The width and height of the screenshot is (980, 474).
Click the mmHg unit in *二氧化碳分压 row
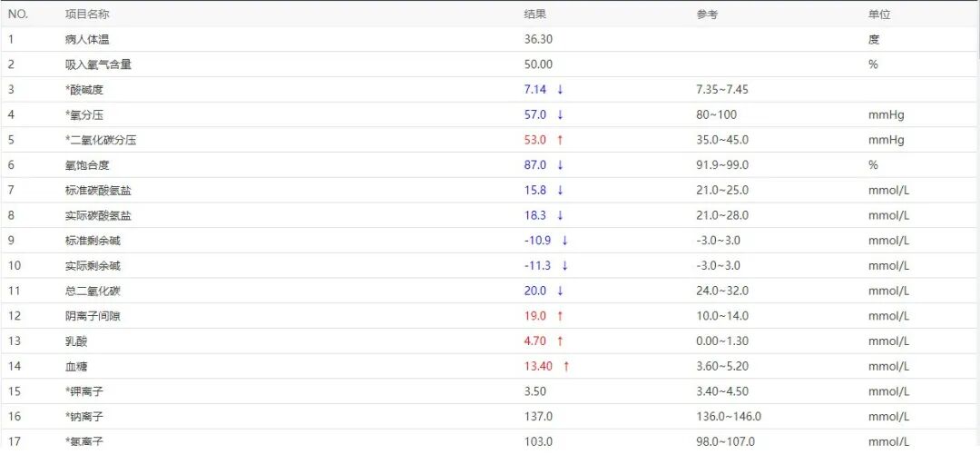pyautogui.click(x=886, y=141)
